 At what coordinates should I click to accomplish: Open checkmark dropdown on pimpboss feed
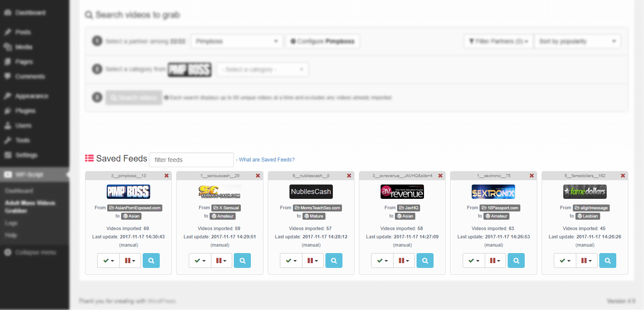108,261
